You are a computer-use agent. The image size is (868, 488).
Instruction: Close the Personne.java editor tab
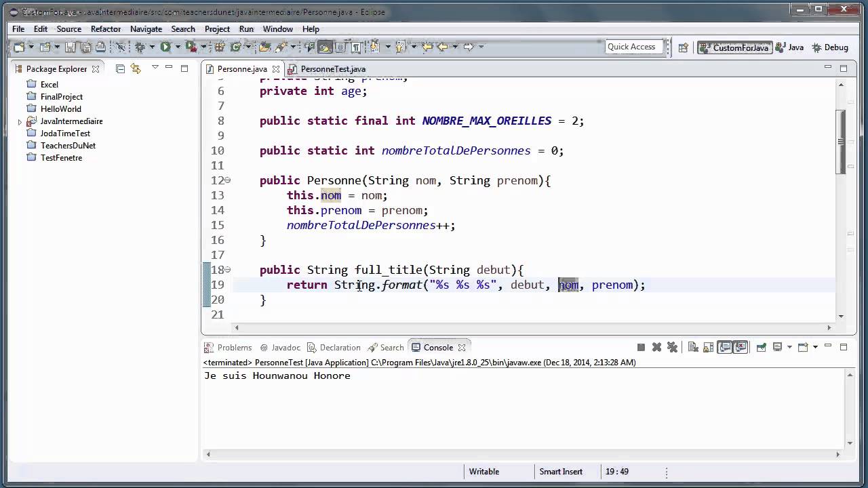pos(276,69)
